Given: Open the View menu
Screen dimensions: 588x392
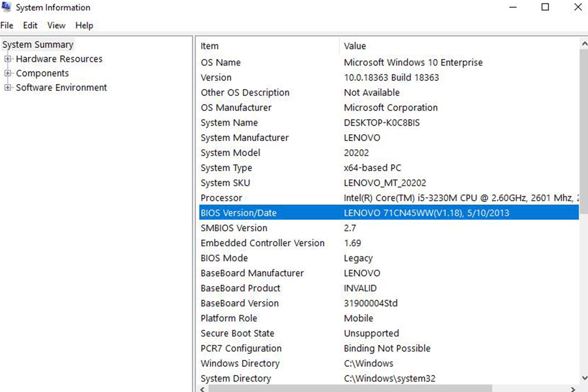Looking at the screenshot, I should tap(56, 25).
